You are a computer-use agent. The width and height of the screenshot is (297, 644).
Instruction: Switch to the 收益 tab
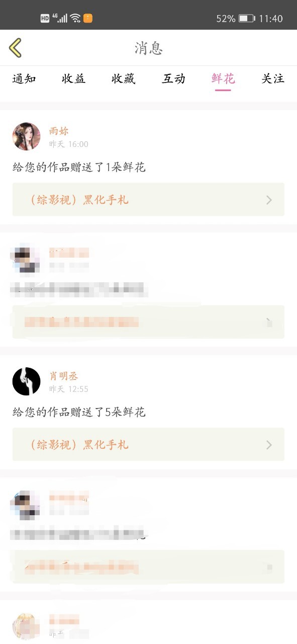click(x=74, y=79)
